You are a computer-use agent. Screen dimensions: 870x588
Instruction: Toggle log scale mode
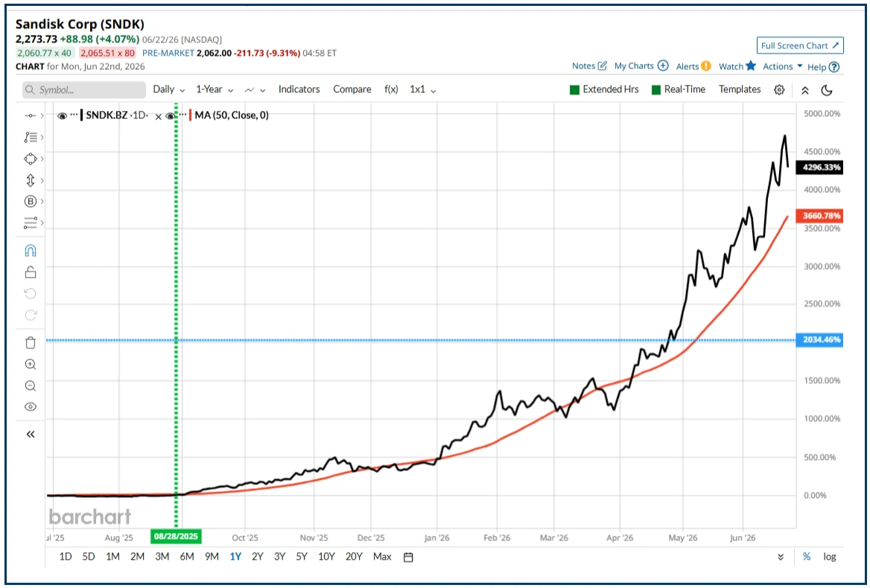830,557
